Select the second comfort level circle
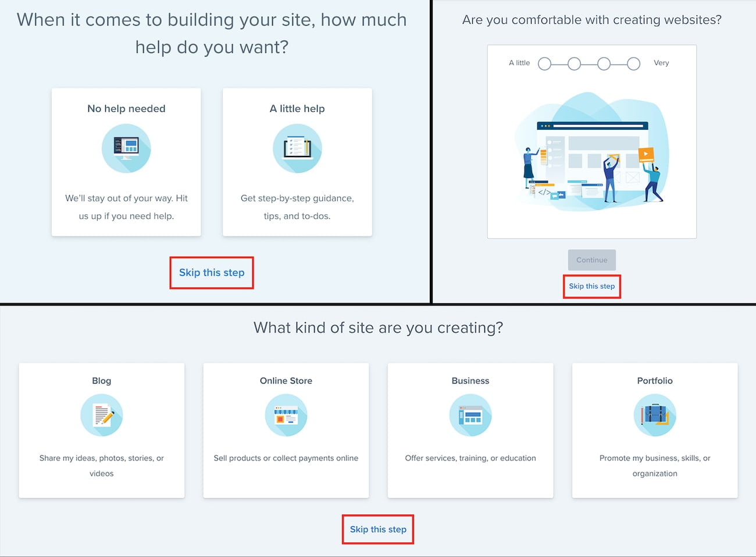This screenshot has height=557, width=756. click(x=574, y=63)
